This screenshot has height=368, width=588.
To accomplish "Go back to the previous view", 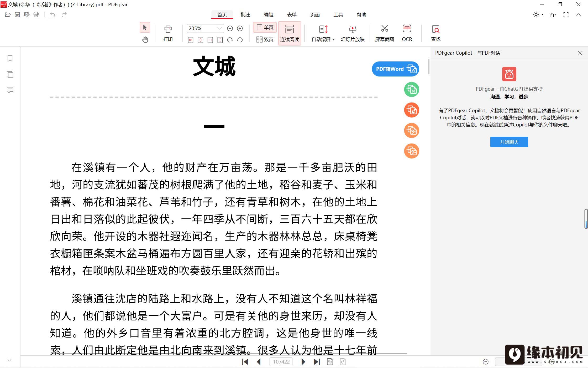I will coord(330,362).
